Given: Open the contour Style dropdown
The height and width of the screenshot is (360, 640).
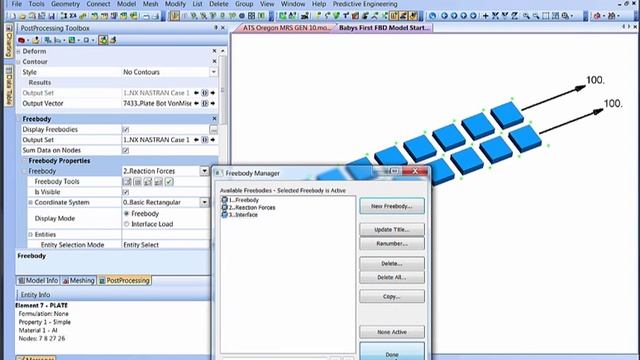Looking at the screenshot, I should [x=213, y=72].
